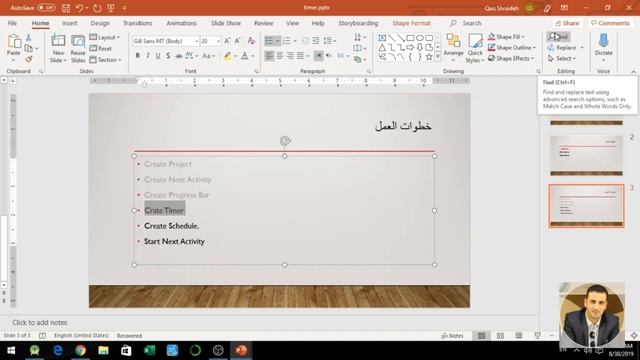Viewport: 640px width, 360px height.
Task: Click the Comments button
Action: click(610, 23)
